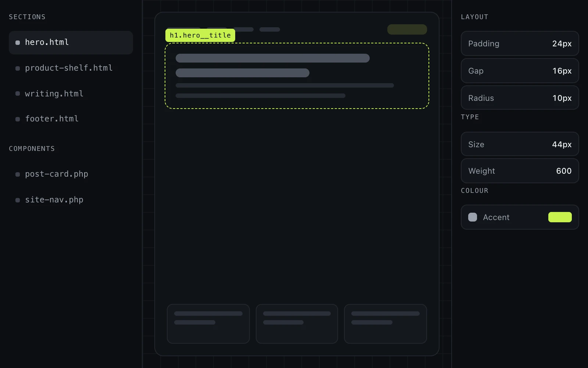Click the TYPE heading

pyautogui.click(x=470, y=117)
